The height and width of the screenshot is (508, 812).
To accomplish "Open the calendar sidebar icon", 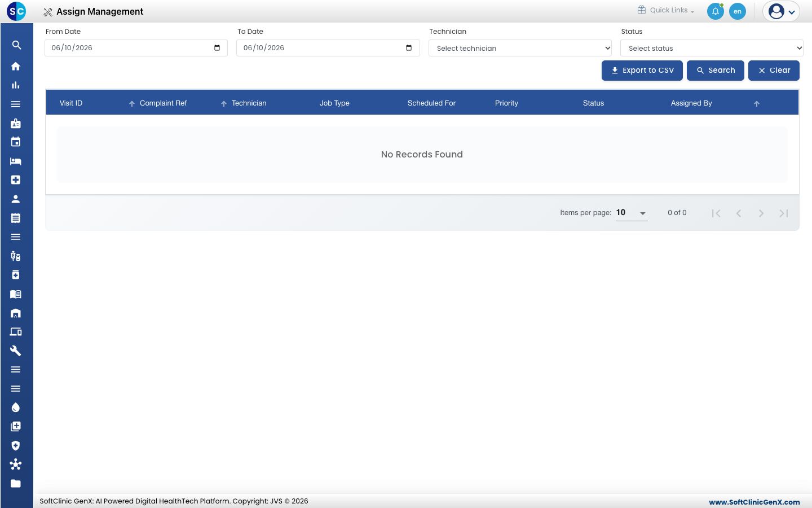I will pyautogui.click(x=16, y=142).
